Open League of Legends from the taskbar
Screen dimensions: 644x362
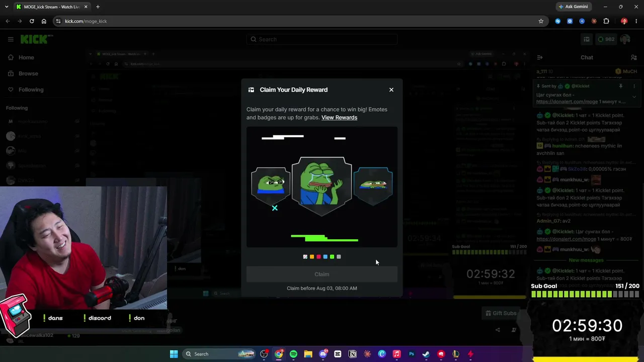(456, 354)
